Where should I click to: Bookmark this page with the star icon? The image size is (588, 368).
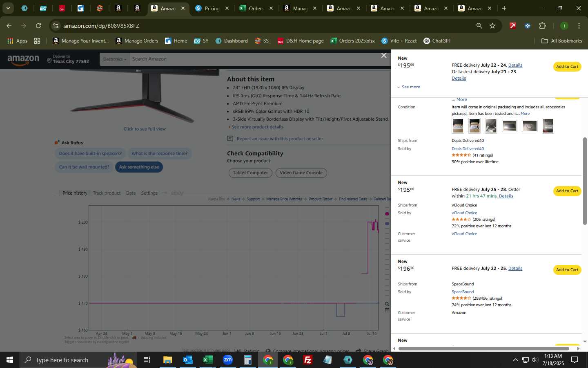click(x=492, y=26)
